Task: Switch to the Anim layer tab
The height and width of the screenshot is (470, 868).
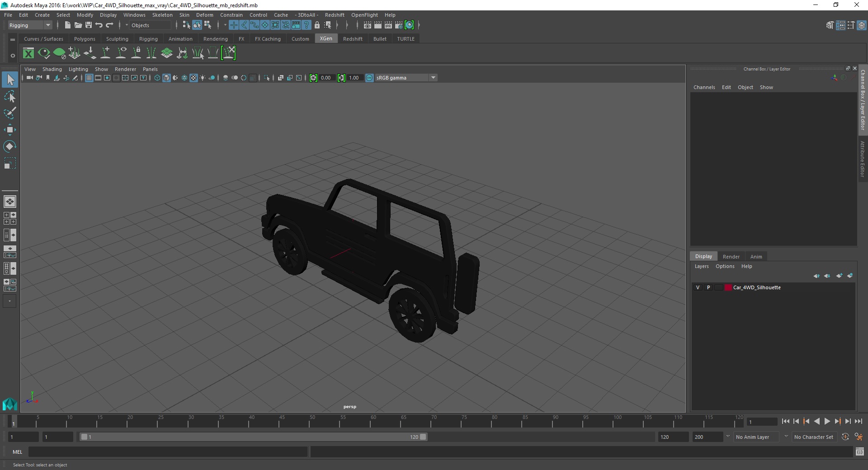Action: coord(756,256)
